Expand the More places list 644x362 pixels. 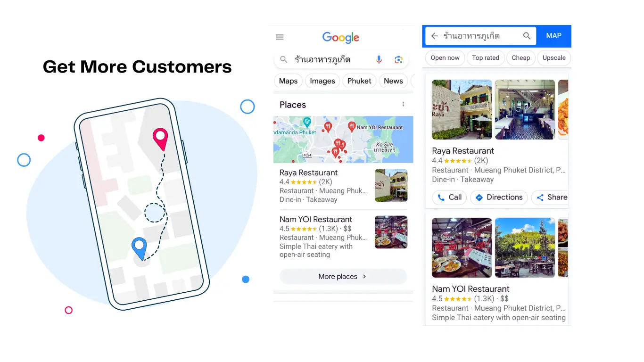[x=343, y=277]
